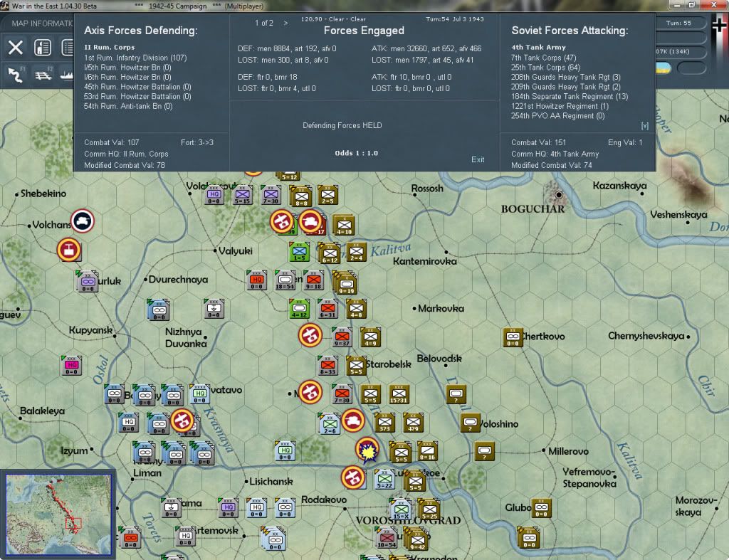729x560 pixels.
Task: Select the blue unit counter 1=5
Action: [300, 252]
